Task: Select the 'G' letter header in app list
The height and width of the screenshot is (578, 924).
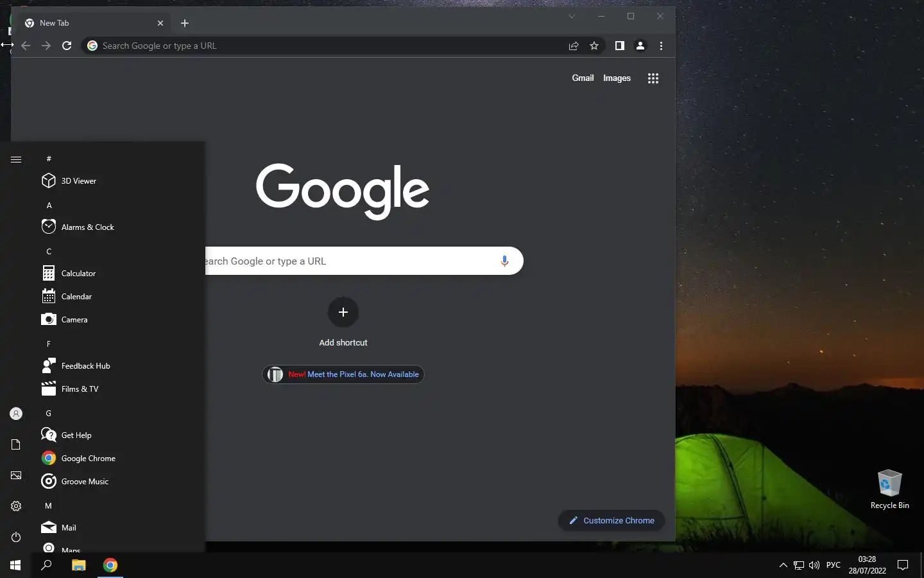Action: 49,413
